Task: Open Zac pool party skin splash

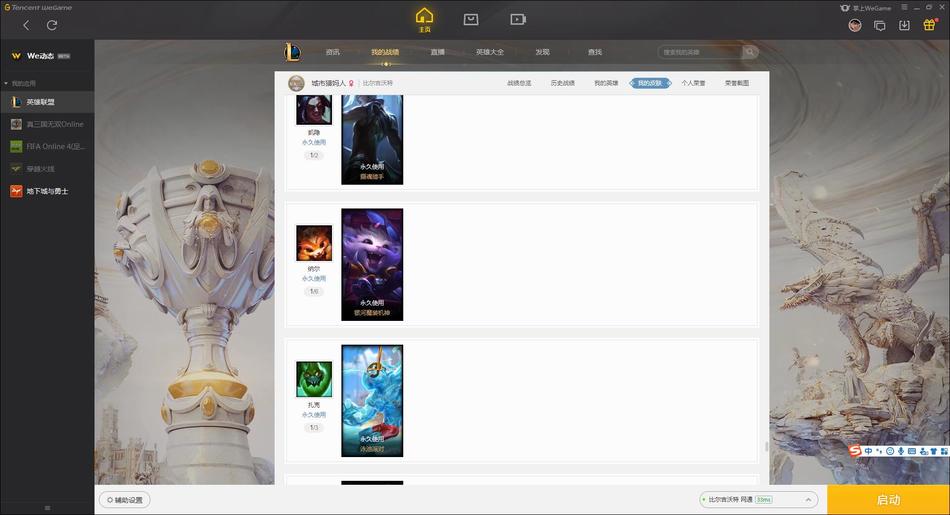Action: tap(372, 401)
